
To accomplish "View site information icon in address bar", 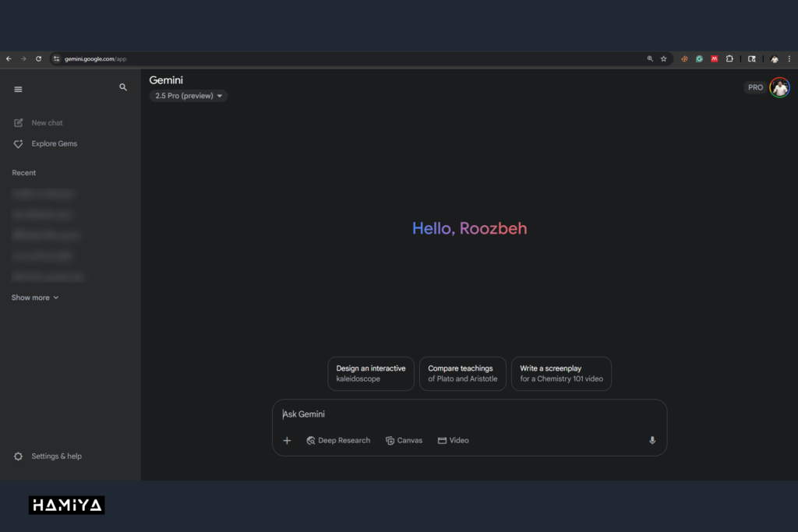I will pos(56,59).
